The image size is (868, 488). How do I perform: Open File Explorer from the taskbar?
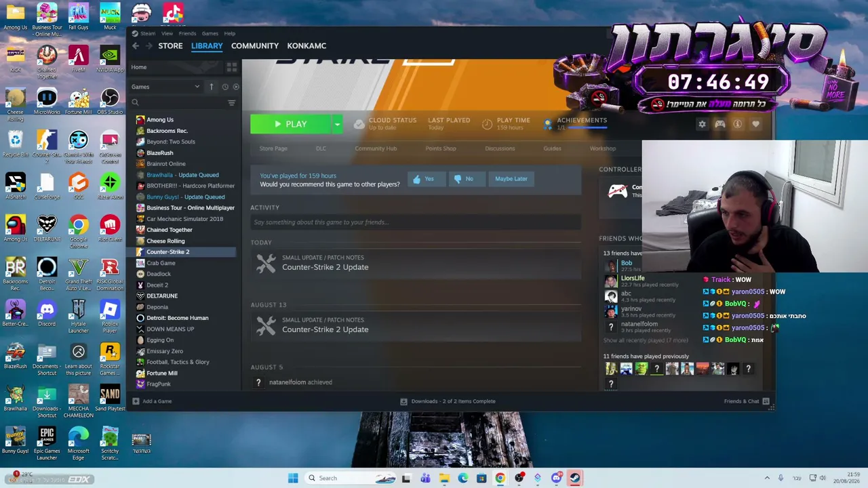point(444,478)
